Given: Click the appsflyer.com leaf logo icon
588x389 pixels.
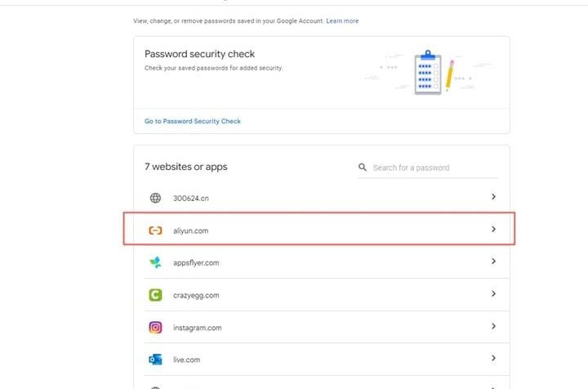Looking at the screenshot, I should 155,262.
